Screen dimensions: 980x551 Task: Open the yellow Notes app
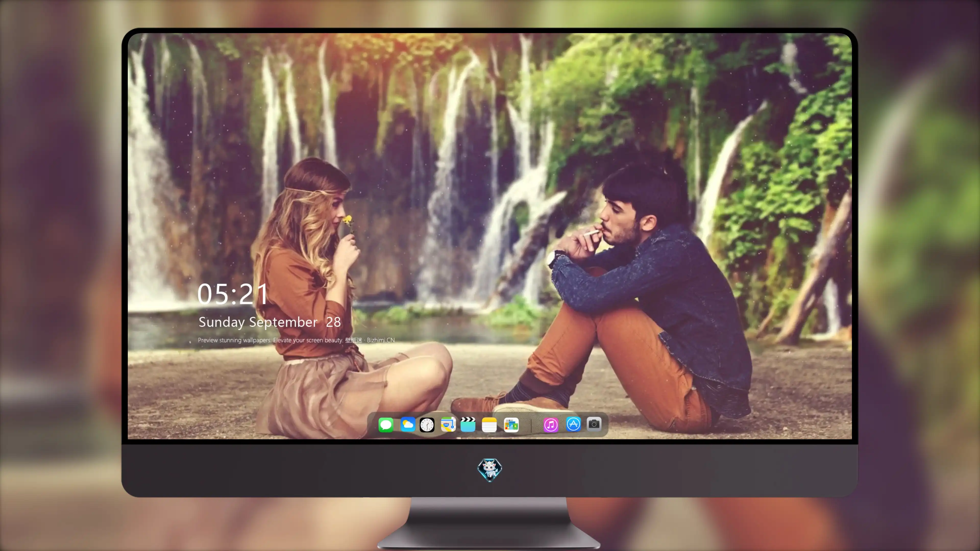pyautogui.click(x=489, y=425)
